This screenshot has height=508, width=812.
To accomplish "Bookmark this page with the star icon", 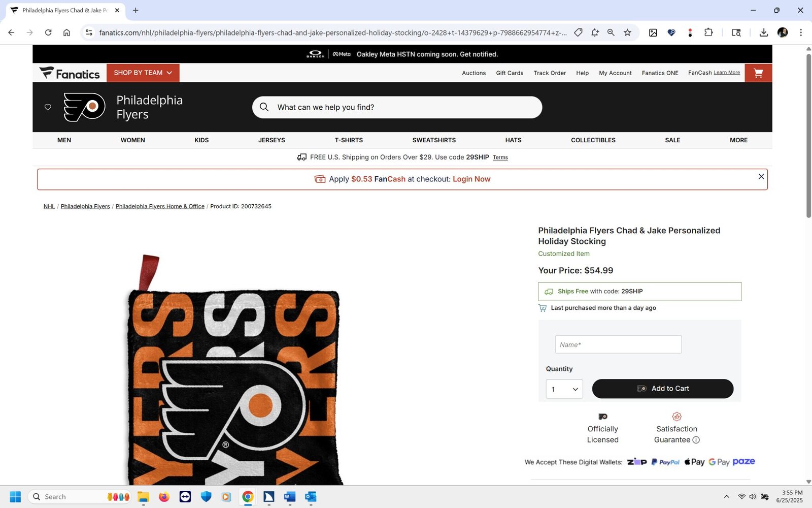I will point(627,33).
